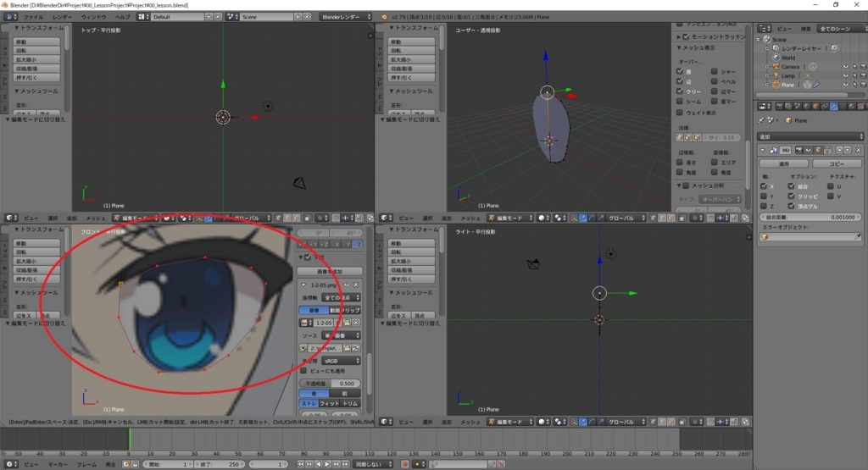This screenshot has width=868, height=470.
Task: Toggle the pin icon in Properties panel
Action: tap(761, 120)
